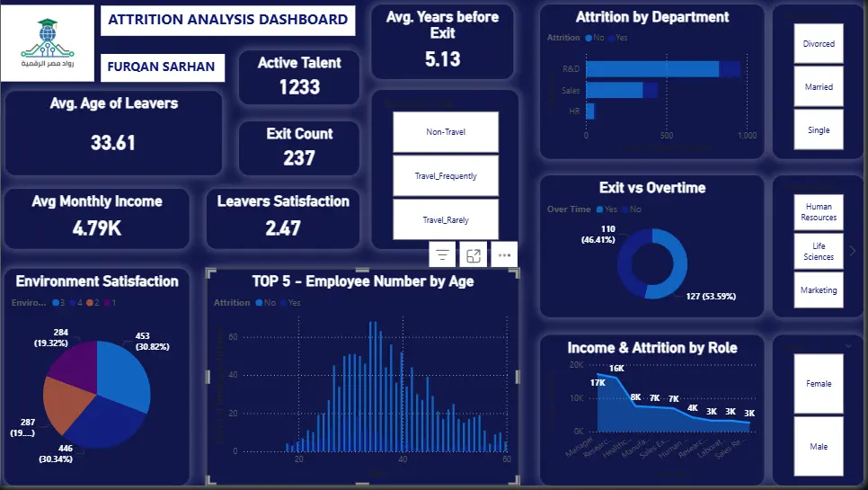Select the Divorced slicer button
The height and width of the screenshot is (490, 868).
tap(819, 44)
